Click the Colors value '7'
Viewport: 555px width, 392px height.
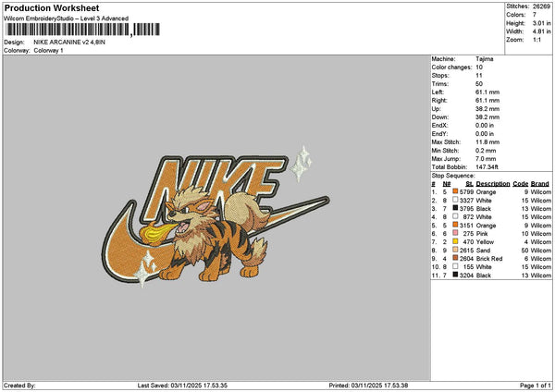click(x=535, y=15)
